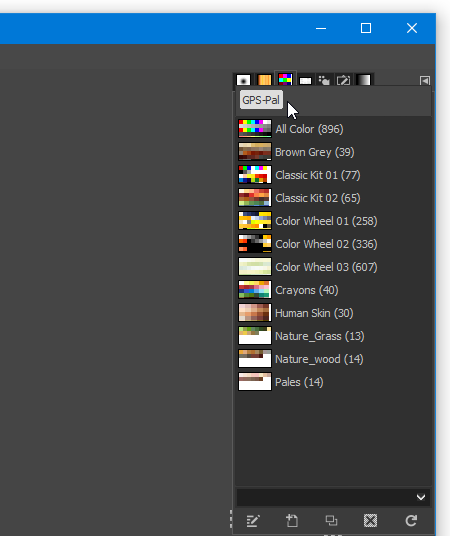This screenshot has height=536, width=450.
Task: Open the Paint Dynamics tab
Action: pyautogui.click(x=324, y=80)
